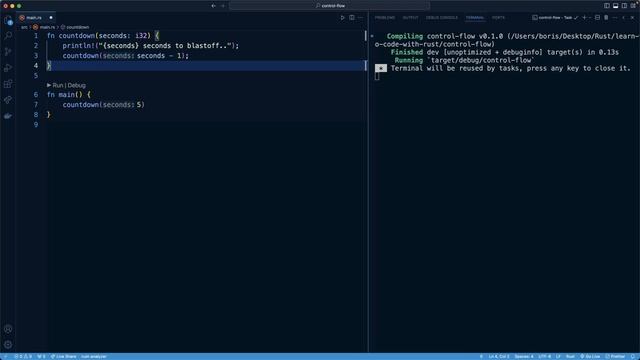Screen dimensions: 640x360
Task: Click rust-analyzer status bar item
Action: [x=93, y=356]
